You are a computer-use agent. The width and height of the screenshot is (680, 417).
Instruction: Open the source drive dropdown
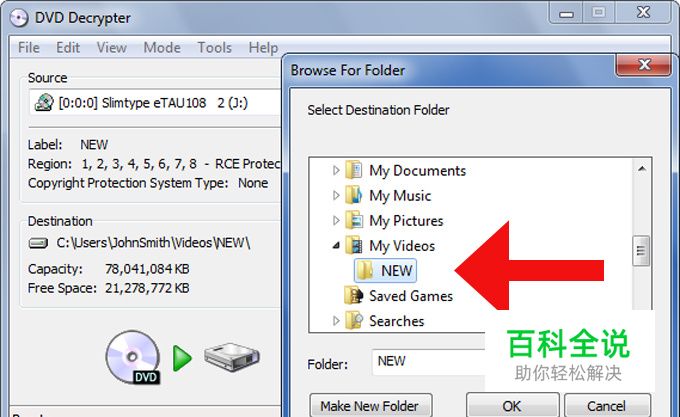click(x=156, y=103)
